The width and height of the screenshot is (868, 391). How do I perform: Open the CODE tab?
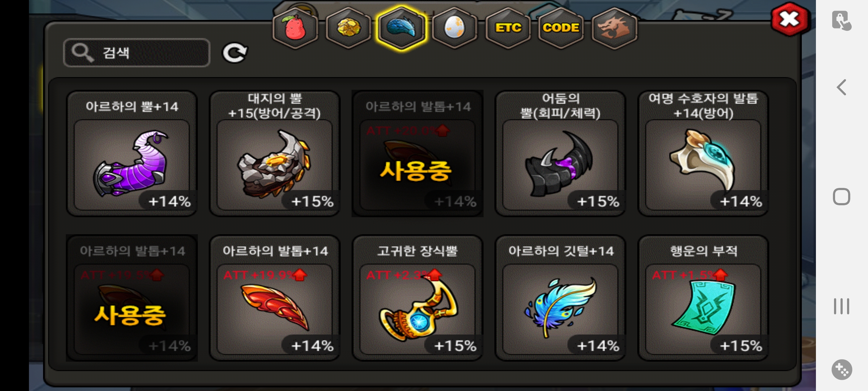[x=561, y=28]
